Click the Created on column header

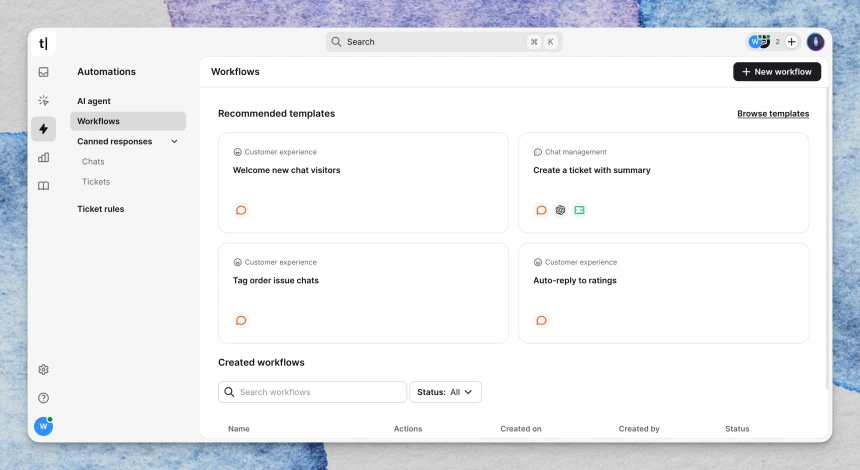520,429
